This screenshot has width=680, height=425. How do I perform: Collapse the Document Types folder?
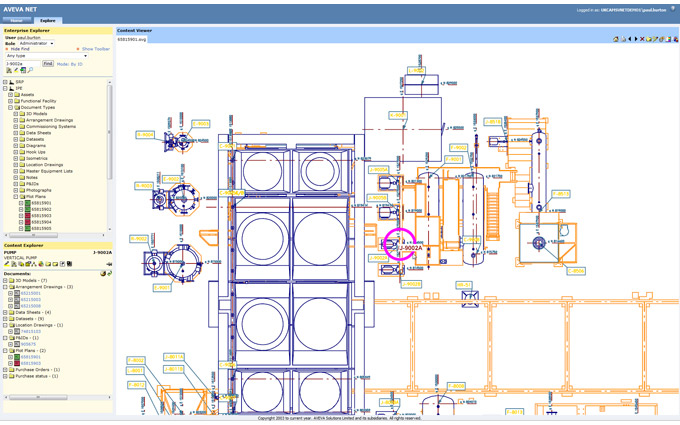coord(10,107)
